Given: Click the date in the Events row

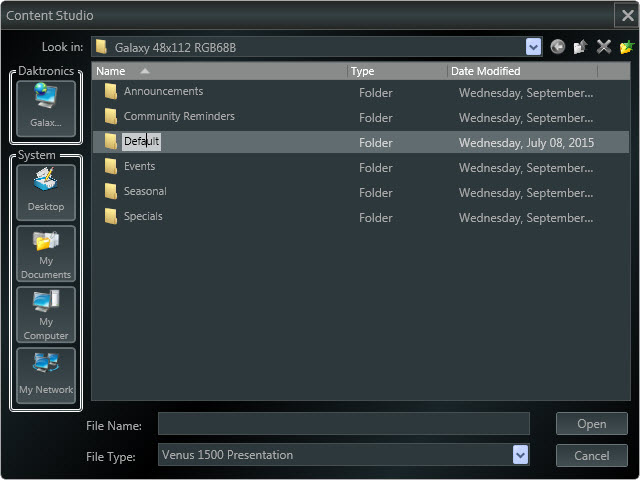Looking at the screenshot, I should point(526,168).
